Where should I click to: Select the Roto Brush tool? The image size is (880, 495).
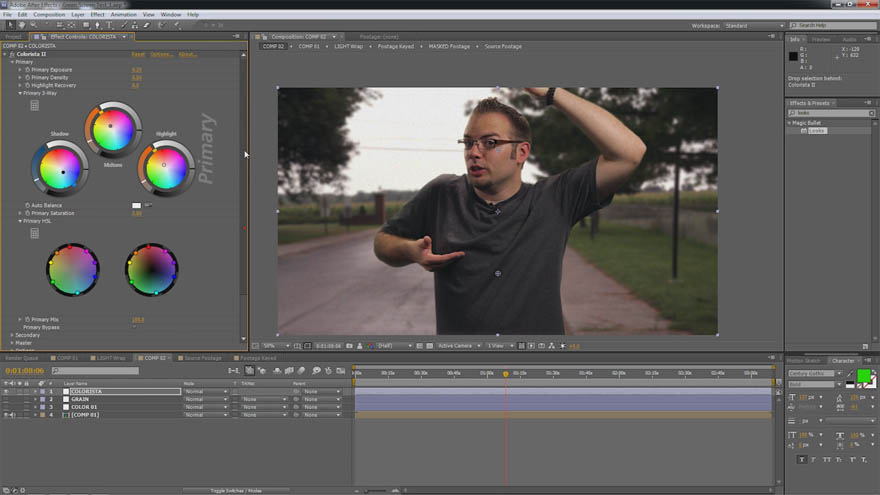(x=162, y=25)
